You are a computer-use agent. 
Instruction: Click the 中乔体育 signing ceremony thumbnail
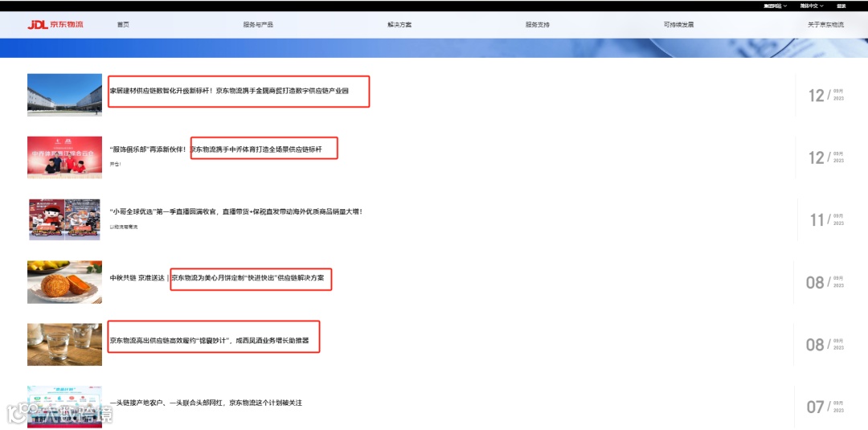click(x=65, y=158)
